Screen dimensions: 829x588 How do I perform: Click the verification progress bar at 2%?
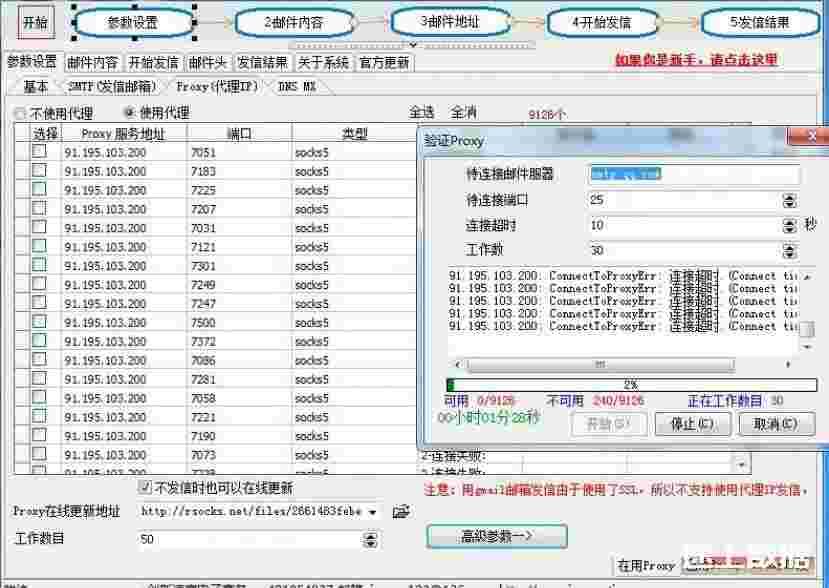(632, 384)
